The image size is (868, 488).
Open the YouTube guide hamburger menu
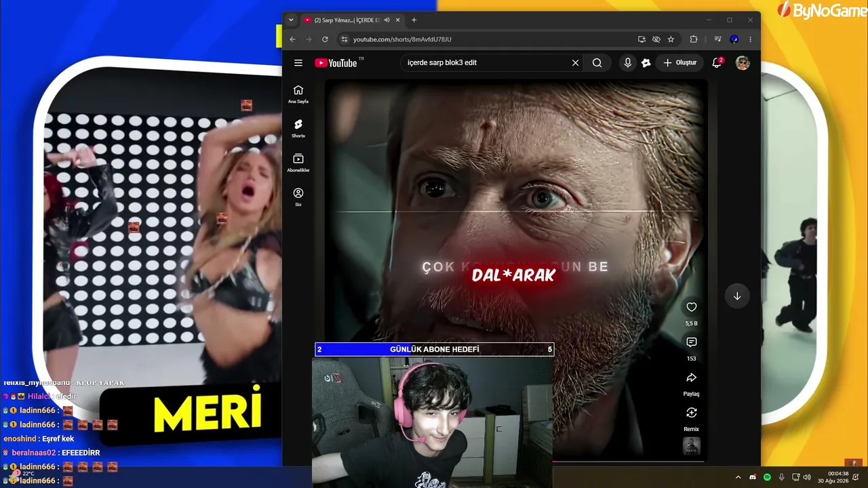298,63
